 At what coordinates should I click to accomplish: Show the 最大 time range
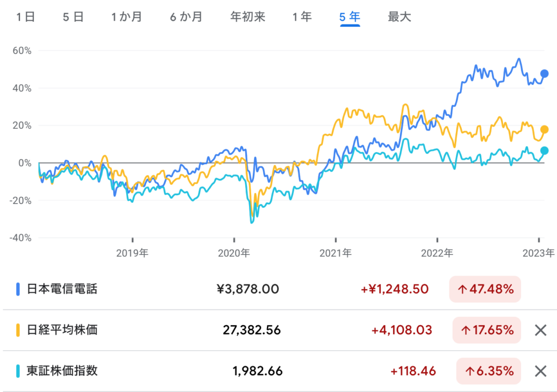[399, 17]
